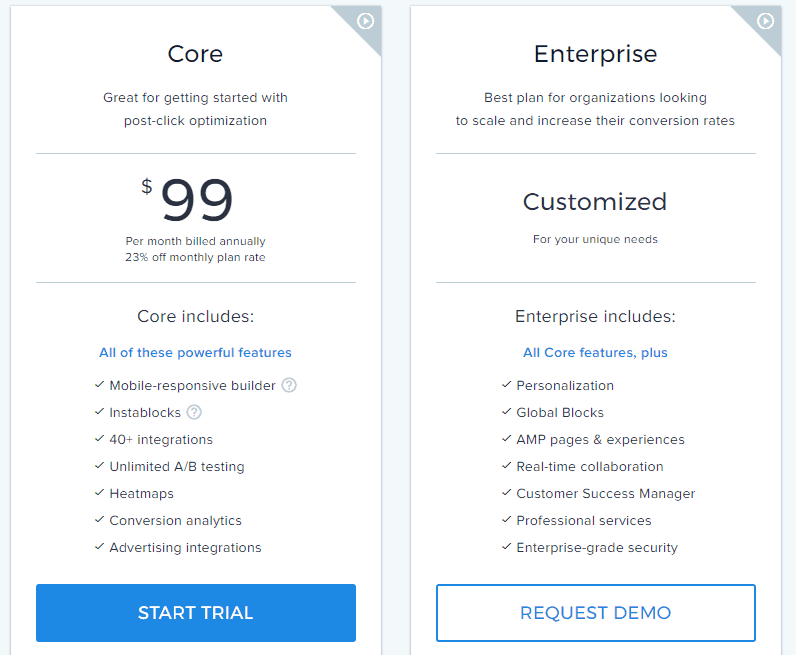Play the Core plan video icon
Viewport: 796px width, 655px height.
(365, 21)
